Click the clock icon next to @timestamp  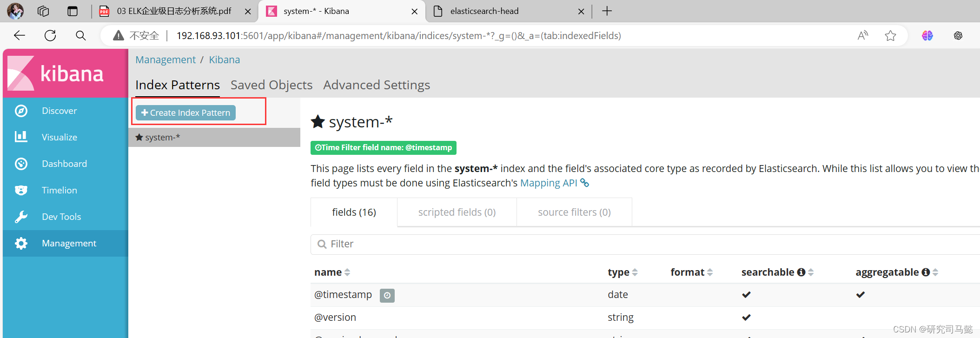(x=387, y=295)
